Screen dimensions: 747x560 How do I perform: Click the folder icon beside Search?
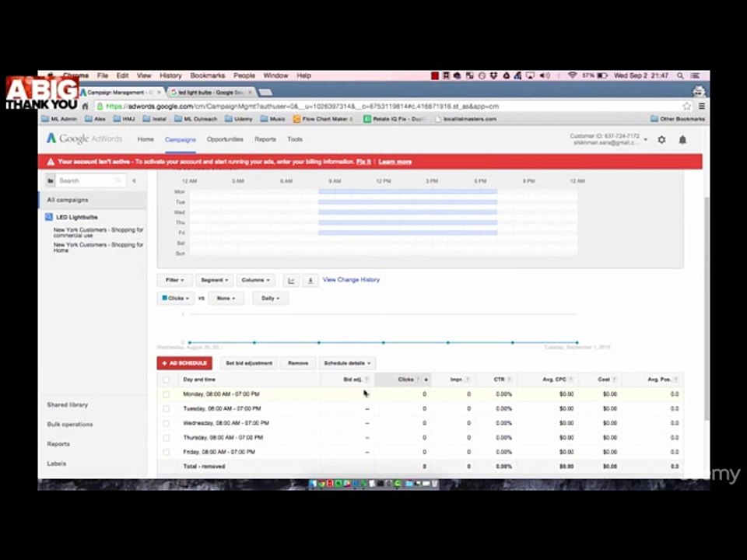pyautogui.click(x=50, y=180)
